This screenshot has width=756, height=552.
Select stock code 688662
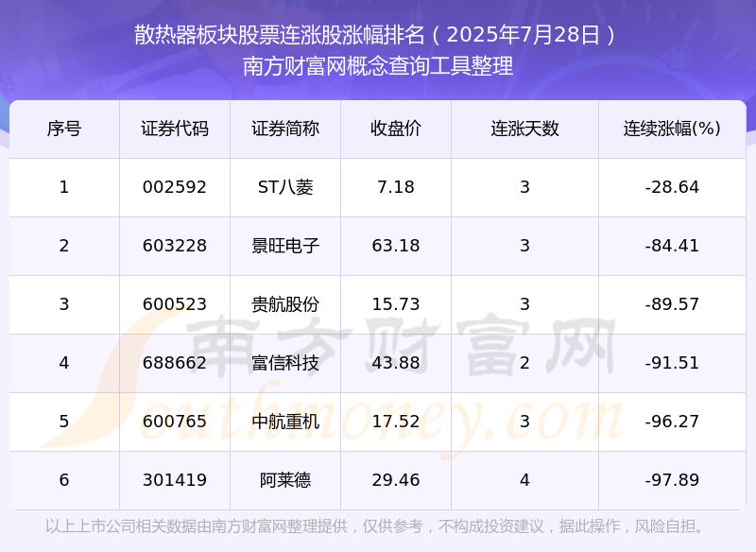pos(175,363)
